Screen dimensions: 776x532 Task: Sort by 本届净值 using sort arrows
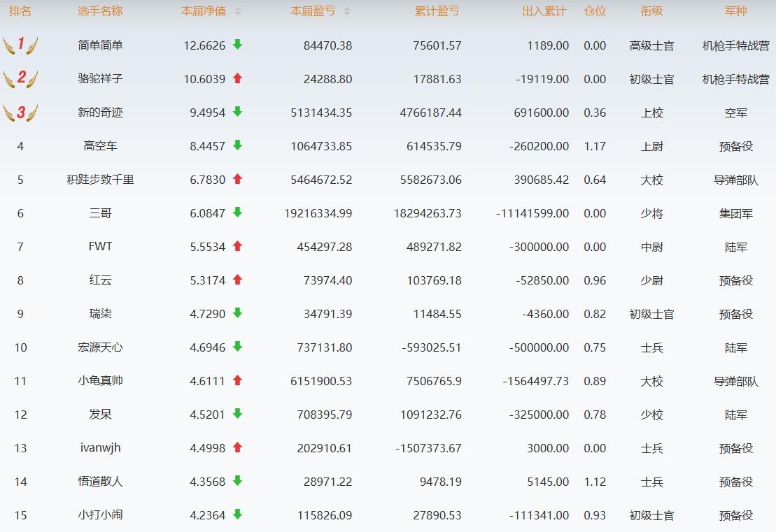pos(238,12)
